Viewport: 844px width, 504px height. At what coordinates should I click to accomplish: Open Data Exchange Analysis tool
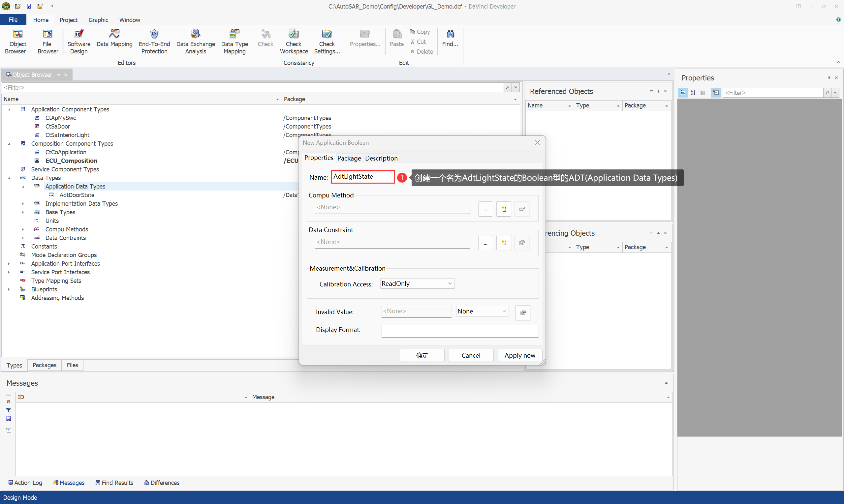coord(195,42)
